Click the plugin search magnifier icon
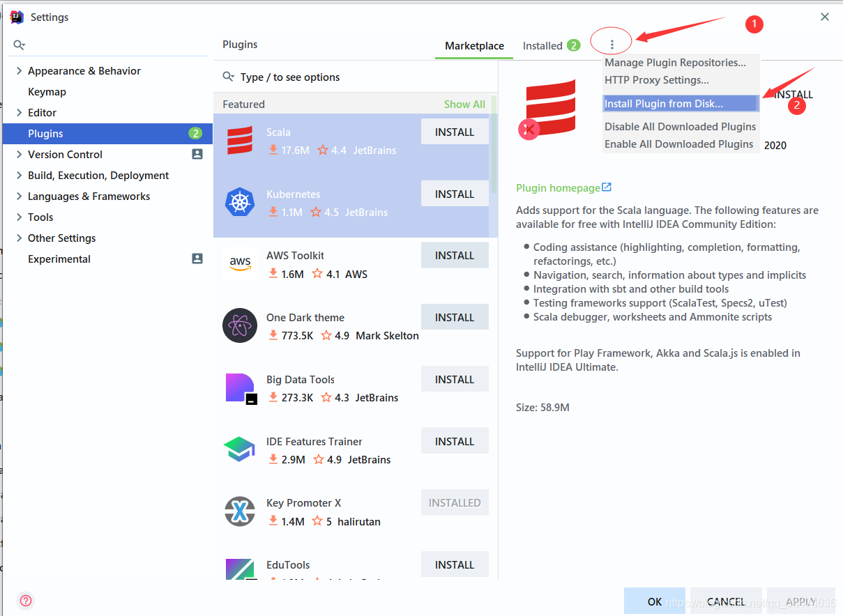843x616 pixels. click(x=229, y=77)
